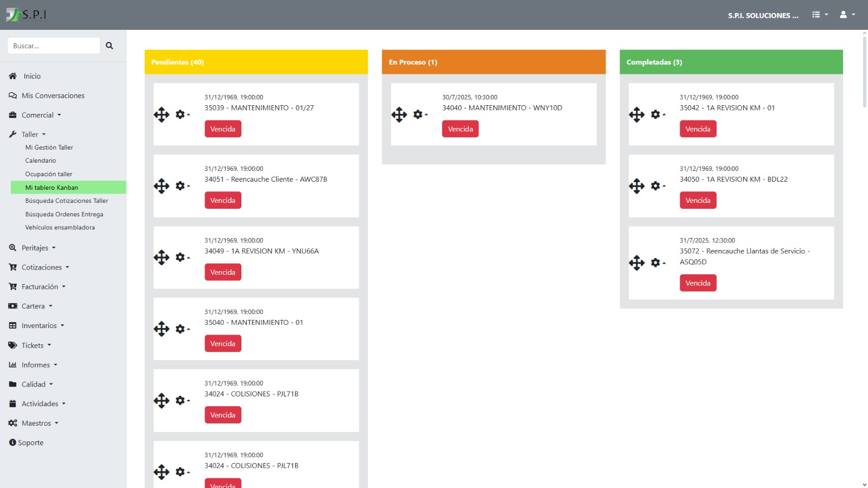
Task: Open gear menu on card 35072 ASQ05D
Action: [x=658, y=263]
